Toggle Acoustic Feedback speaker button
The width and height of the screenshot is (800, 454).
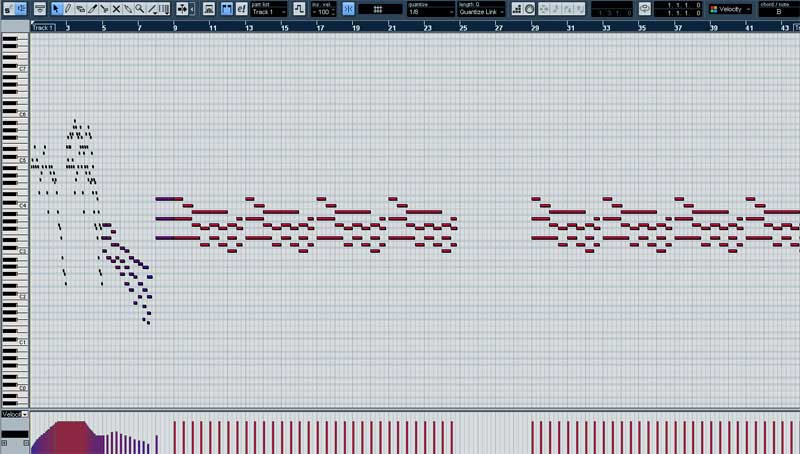pyautogui.click(x=21, y=9)
